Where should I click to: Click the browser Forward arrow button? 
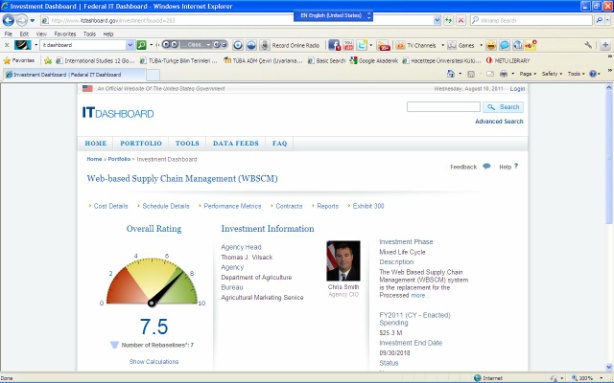coord(22,20)
